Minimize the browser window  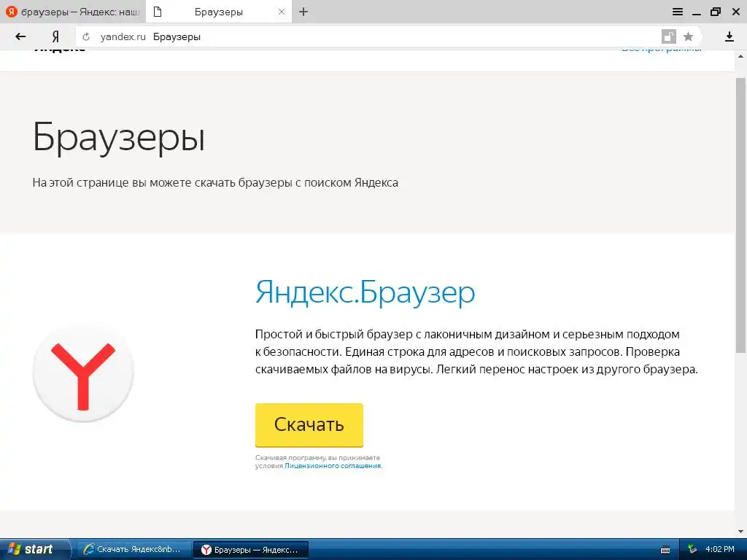697,13
